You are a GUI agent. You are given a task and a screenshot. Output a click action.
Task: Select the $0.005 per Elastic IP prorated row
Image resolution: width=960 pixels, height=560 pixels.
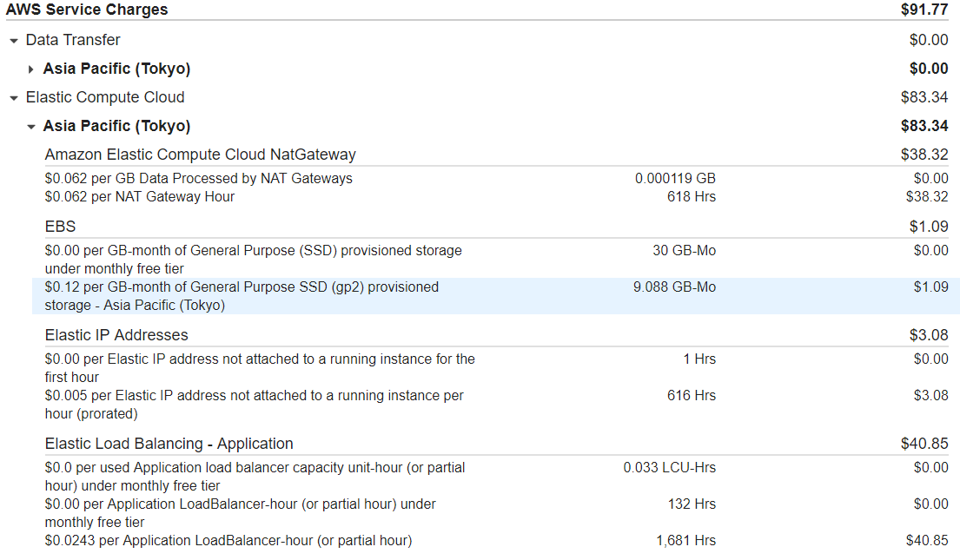[x=497, y=405]
